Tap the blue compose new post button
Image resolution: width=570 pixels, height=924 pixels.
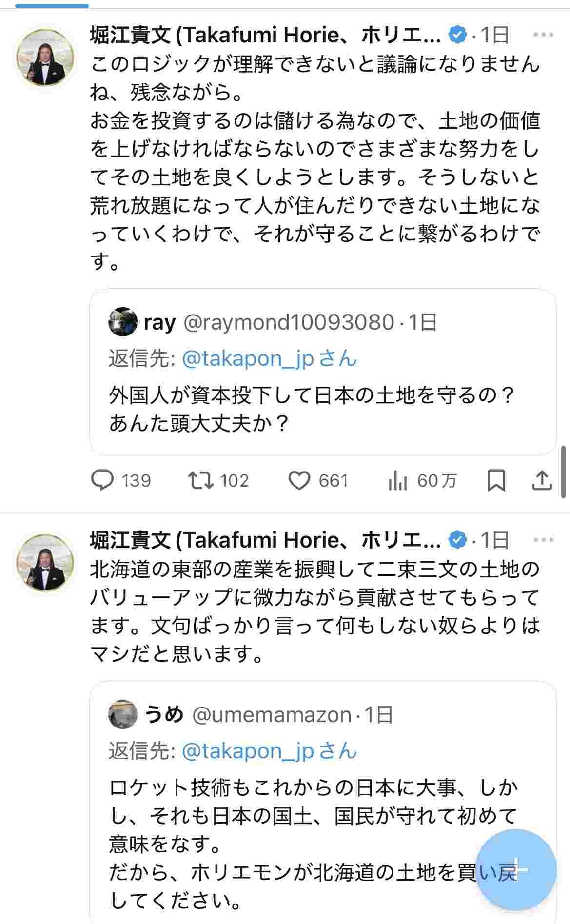click(x=515, y=869)
